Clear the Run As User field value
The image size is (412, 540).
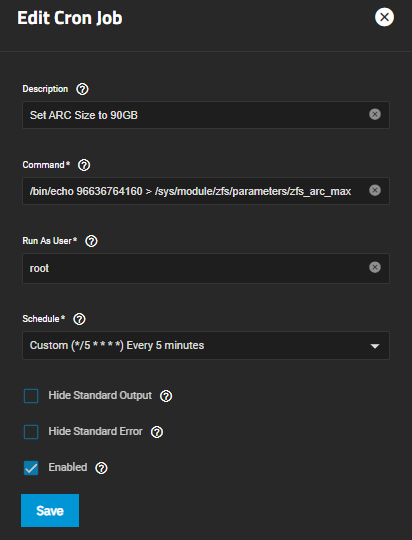(x=375, y=267)
